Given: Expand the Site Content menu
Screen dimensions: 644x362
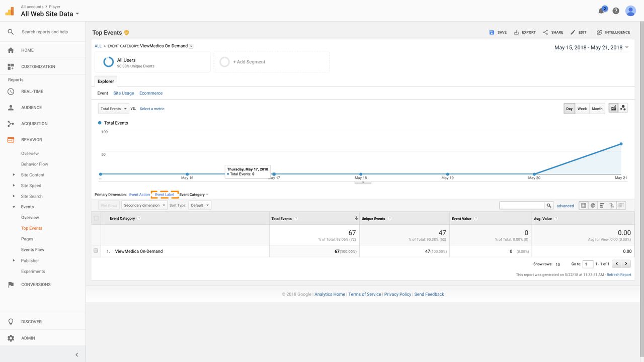Looking at the screenshot, I should pos(14,175).
